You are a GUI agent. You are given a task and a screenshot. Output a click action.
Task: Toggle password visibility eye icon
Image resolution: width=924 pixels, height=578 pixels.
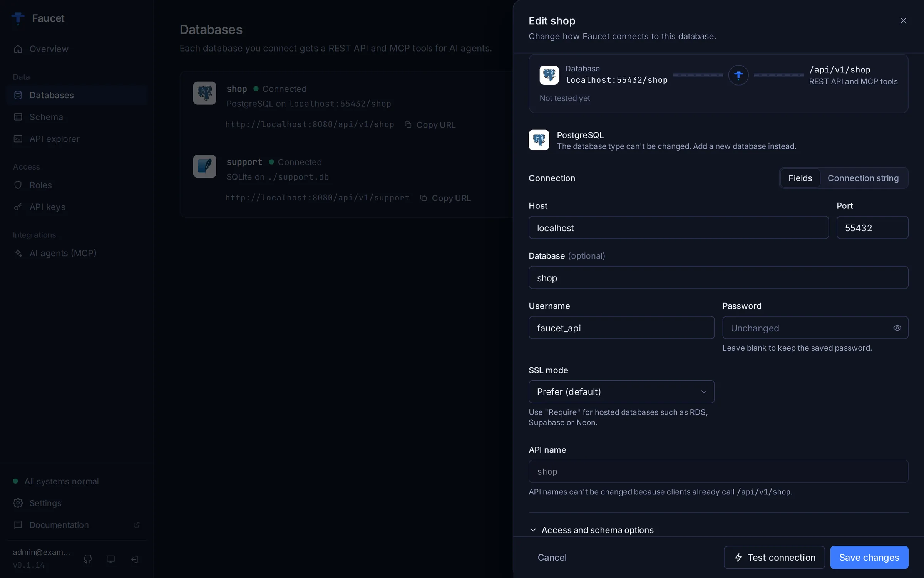coord(897,328)
